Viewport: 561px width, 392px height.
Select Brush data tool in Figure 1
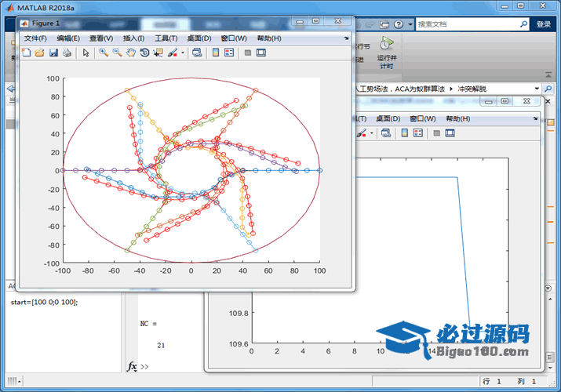tap(173, 53)
